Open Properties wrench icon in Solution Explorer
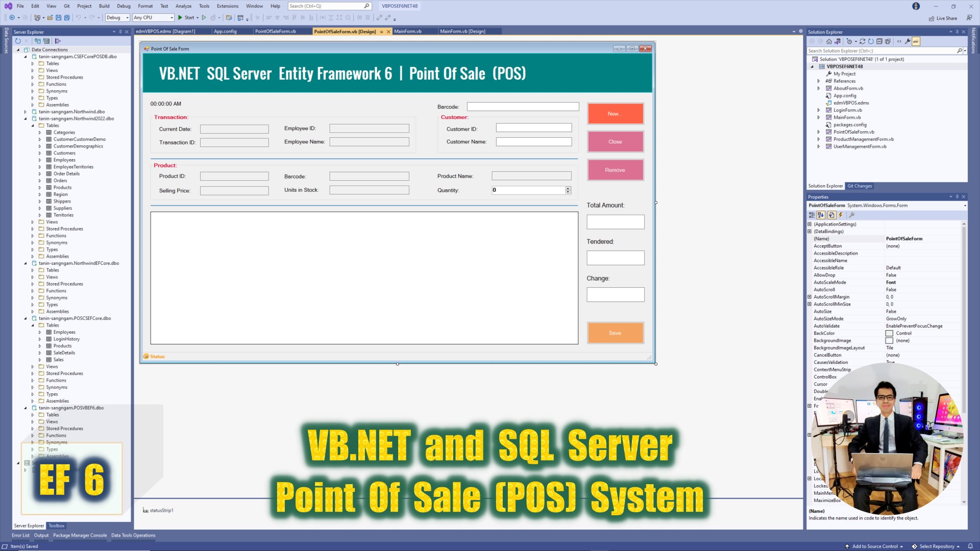The height and width of the screenshot is (551, 980). point(908,41)
